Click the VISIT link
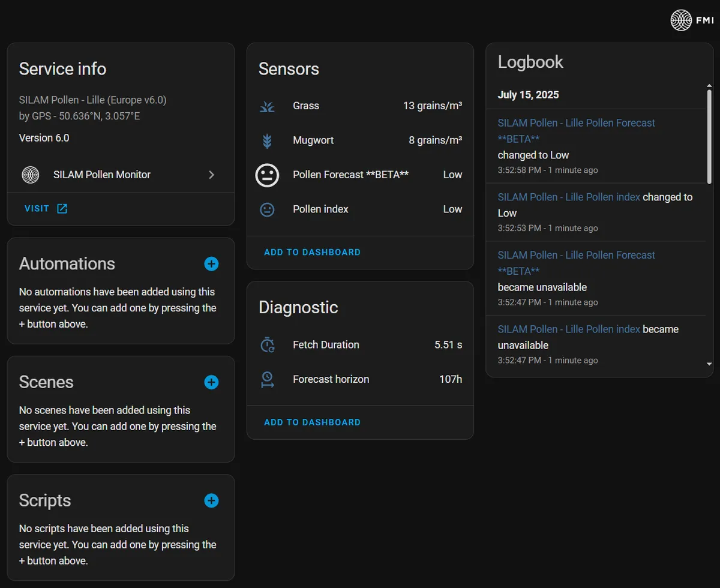The width and height of the screenshot is (720, 588). (37, 209)
